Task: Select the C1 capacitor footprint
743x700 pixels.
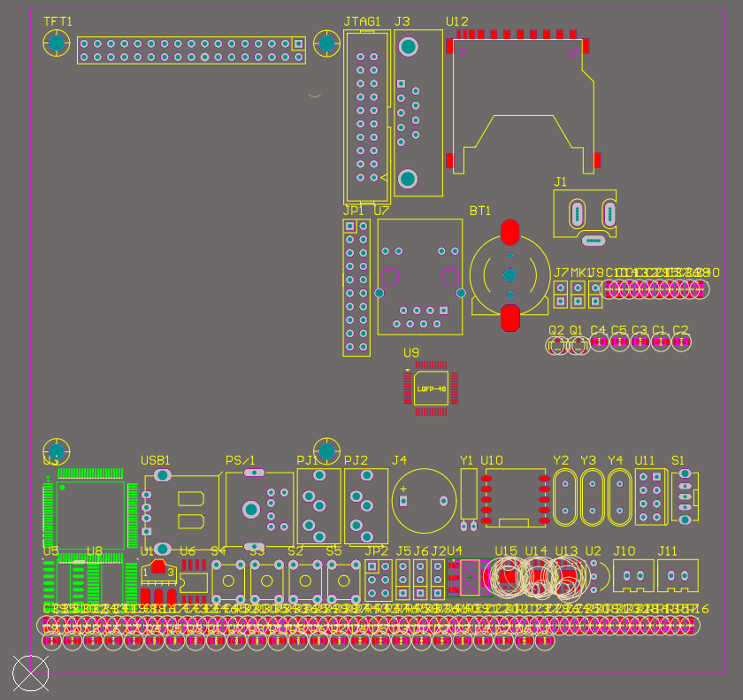Action: (661, 342)
